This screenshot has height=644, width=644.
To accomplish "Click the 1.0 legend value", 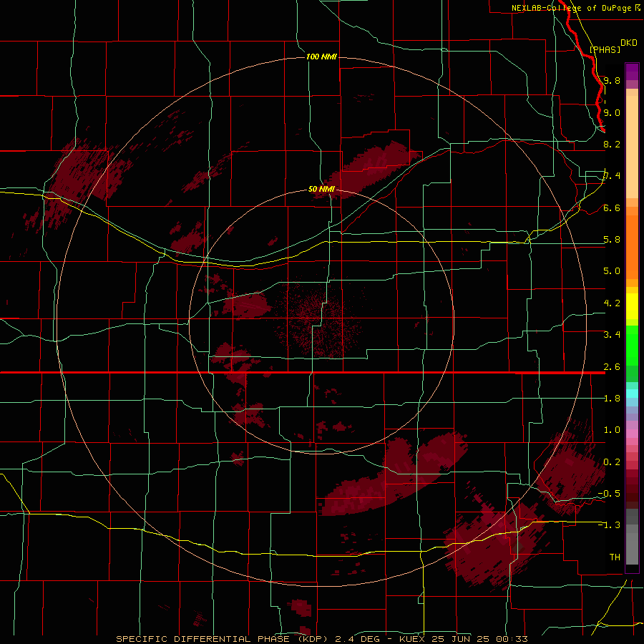I will [612, 430].
